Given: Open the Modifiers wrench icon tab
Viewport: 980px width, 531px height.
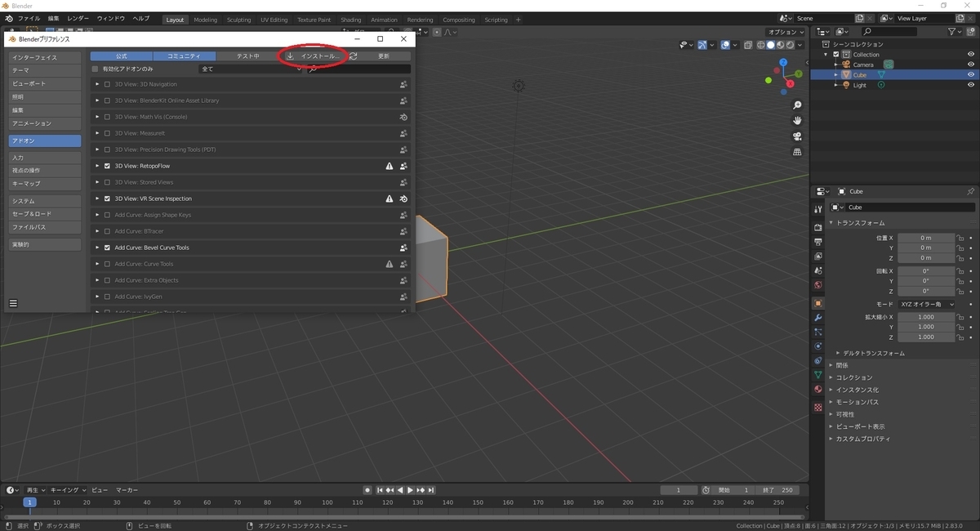Looking at the screenshot, I should [x=818, y=317].
